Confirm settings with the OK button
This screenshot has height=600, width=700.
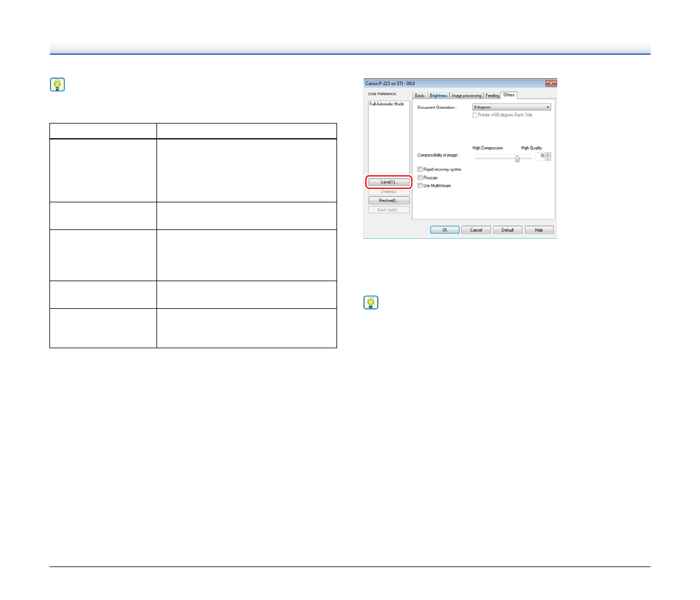pos(445,230)
